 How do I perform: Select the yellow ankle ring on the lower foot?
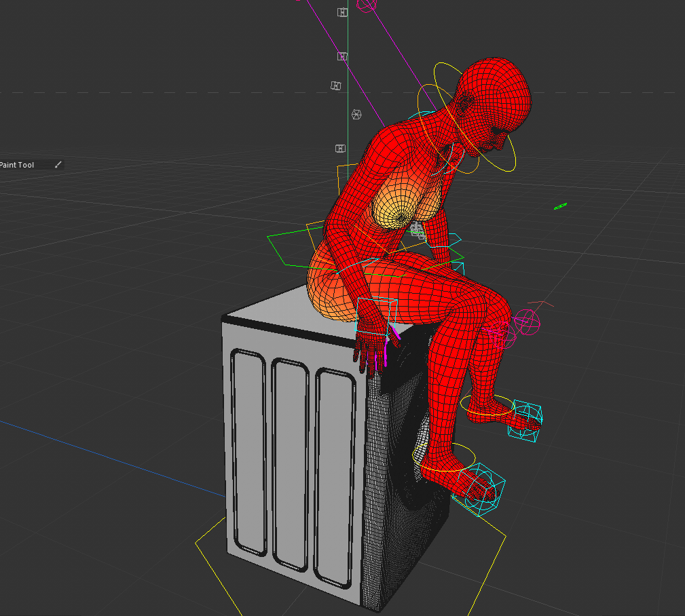444,457
